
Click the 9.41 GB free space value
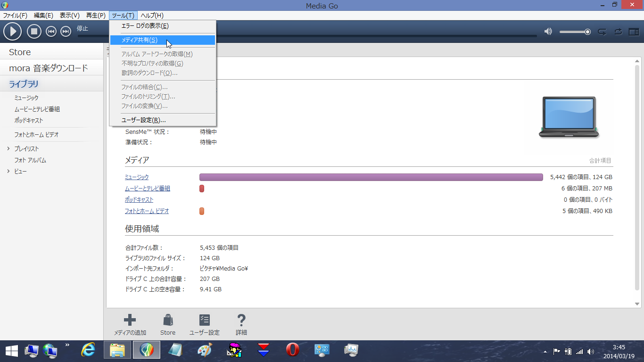211,289
